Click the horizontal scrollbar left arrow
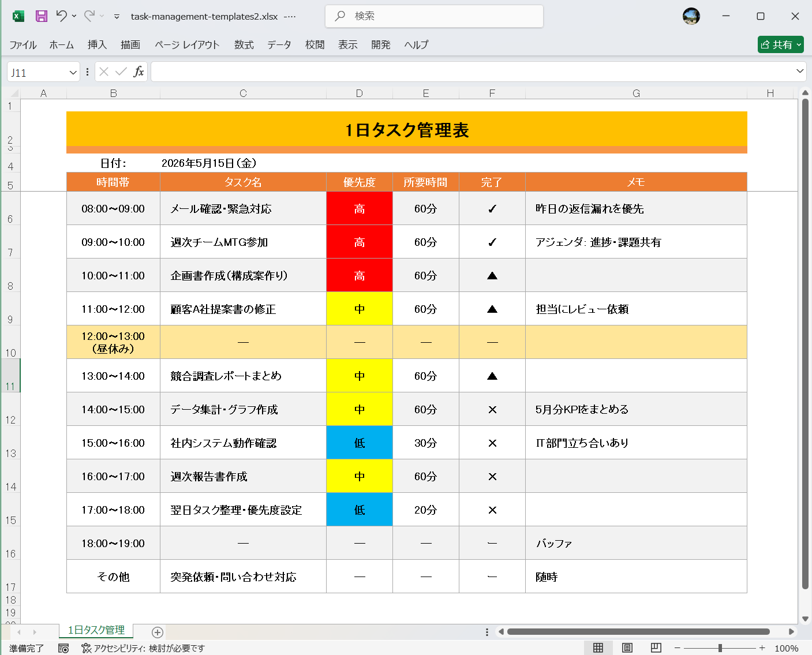This screenshot has width=812, height=655. pyautogui.click(x=501, y=631)
